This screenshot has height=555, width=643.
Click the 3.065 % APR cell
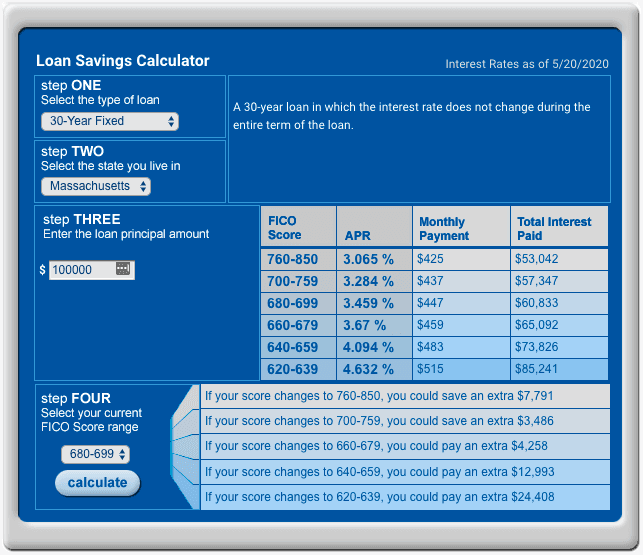point(369,259)
